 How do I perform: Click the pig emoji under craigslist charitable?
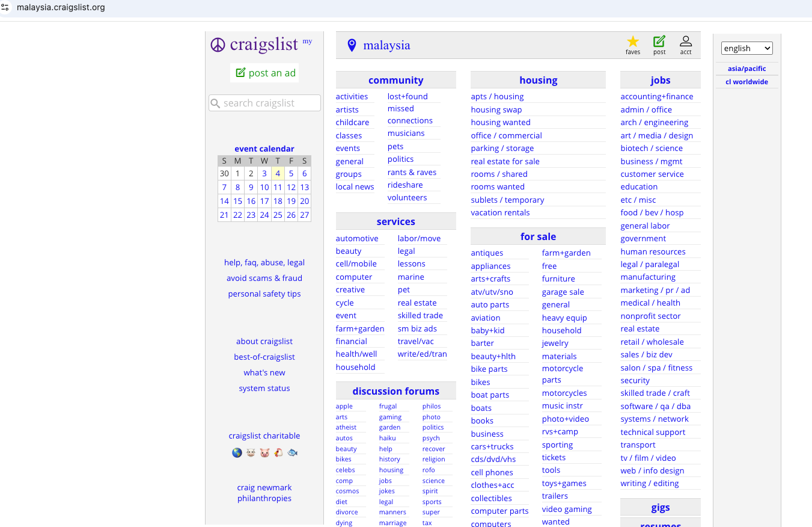coord(264,452)
